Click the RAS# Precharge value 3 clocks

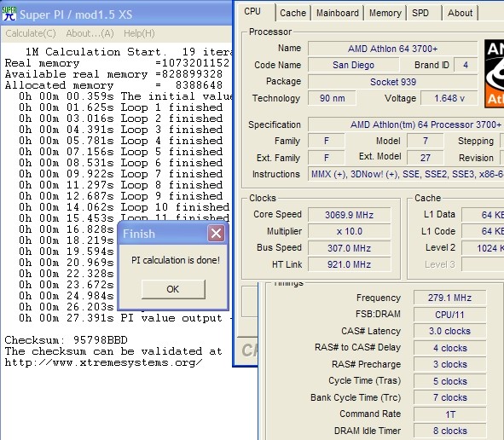(x=449, y=364)
